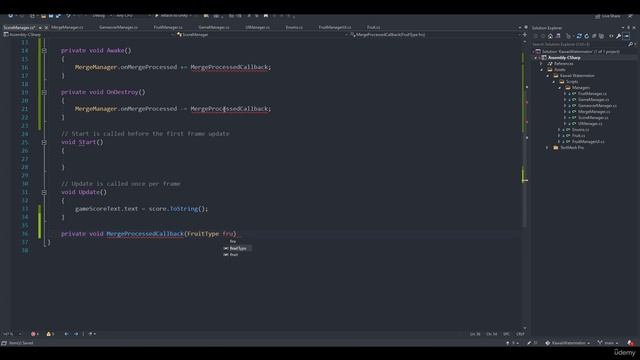Collapse the Assets folder

pyautogui.click(x=542, y=70)
